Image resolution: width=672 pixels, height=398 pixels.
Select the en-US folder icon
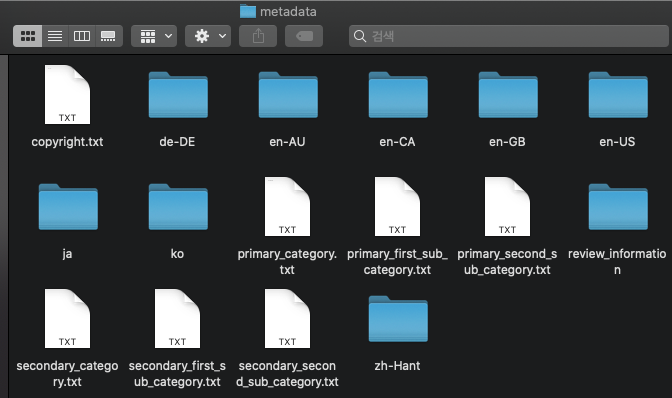(618, 95)
